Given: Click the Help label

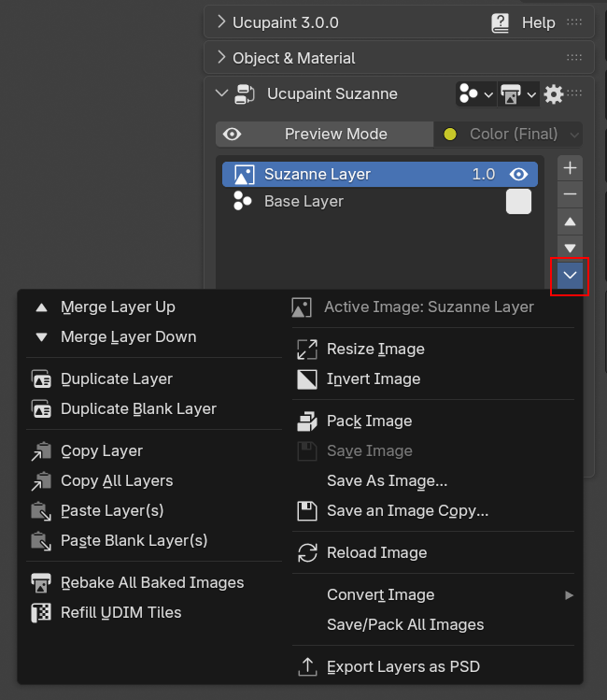Looking at the screenshot, I should pos(538,22).
